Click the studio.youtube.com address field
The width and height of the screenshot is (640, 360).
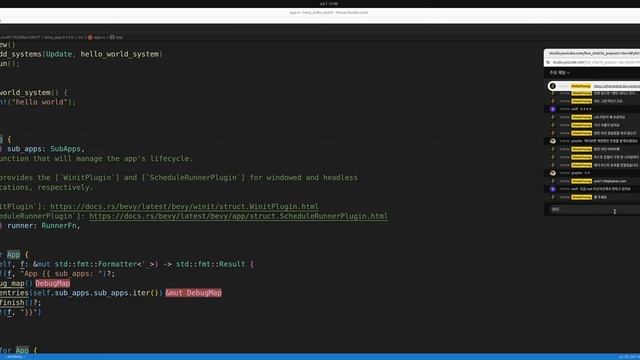coord(596,62)
